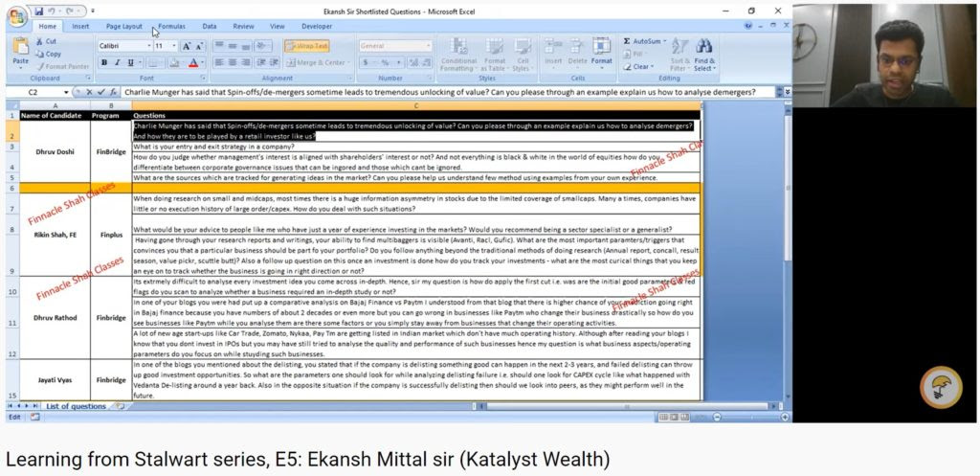
Task: Click the Accounting dollar format icon
Action: 366,62
